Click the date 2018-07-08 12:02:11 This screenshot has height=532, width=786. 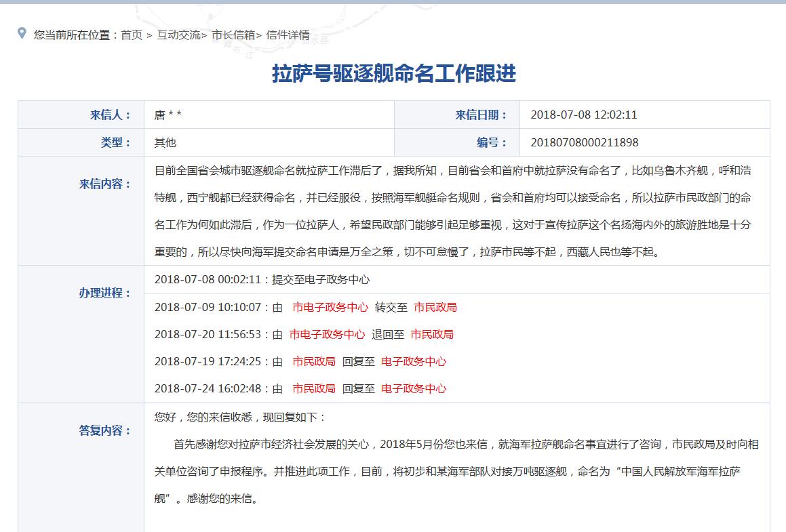pyautogui.click(x=583, y=115)
